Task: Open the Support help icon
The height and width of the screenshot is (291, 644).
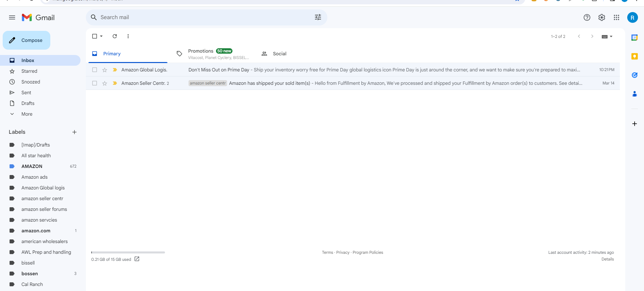Action: click(x=587, y=17)
